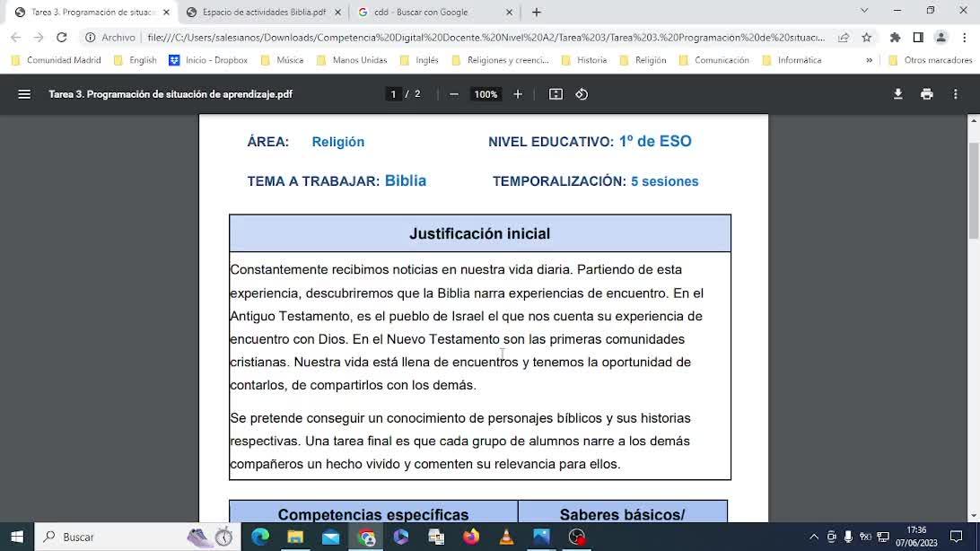980x551 pixels.
Task: Open Microsoft Edge from taskbar
Action: [260, 537]
